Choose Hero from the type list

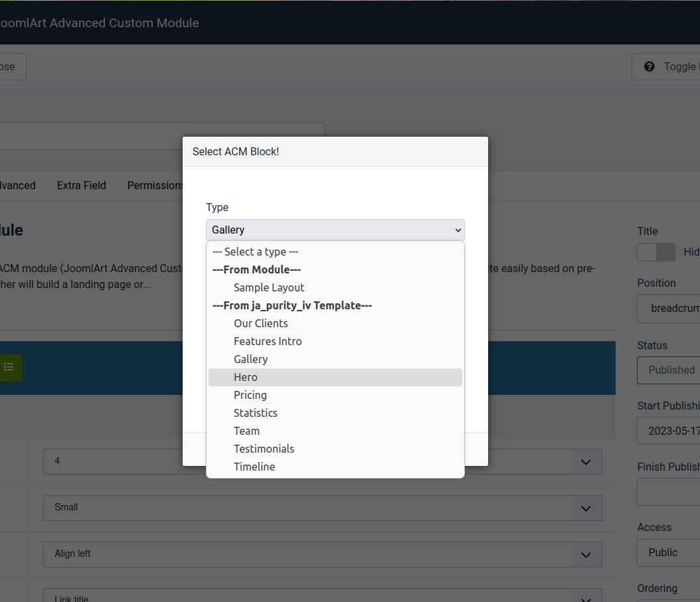[x=246, y=377]
